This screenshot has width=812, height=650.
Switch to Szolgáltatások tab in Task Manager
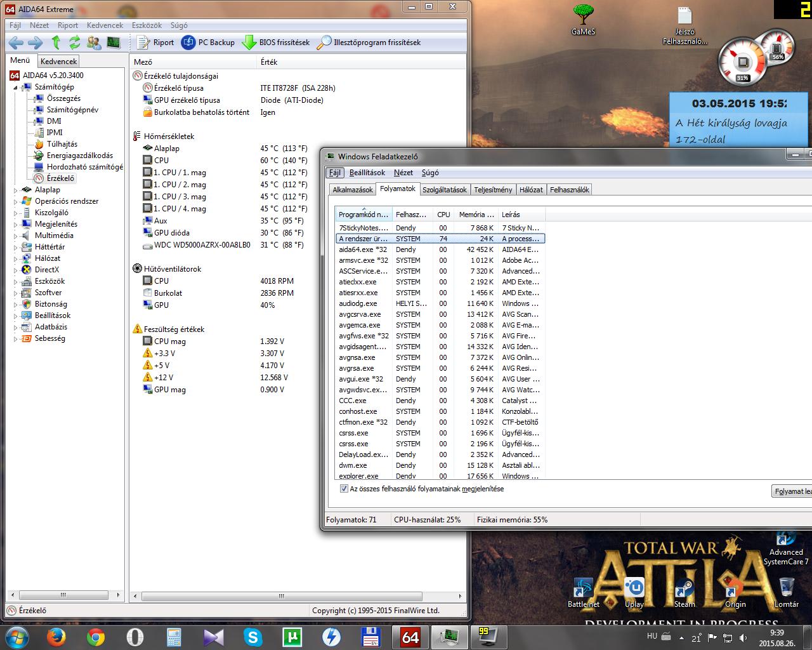coord(445,190)
